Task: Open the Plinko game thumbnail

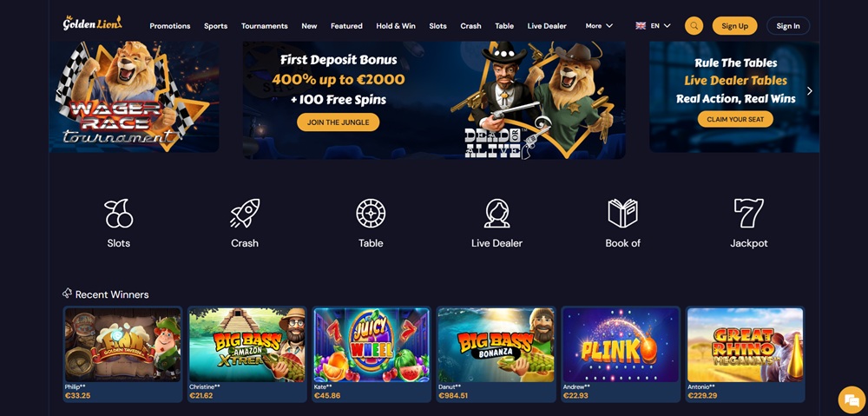Action: coord(621,345)
